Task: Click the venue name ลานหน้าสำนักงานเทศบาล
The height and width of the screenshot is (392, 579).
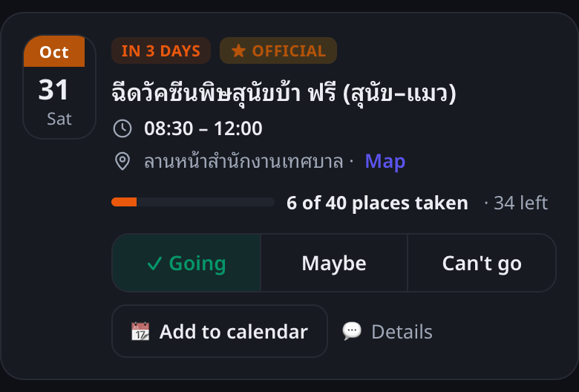Action: point(243,161)
